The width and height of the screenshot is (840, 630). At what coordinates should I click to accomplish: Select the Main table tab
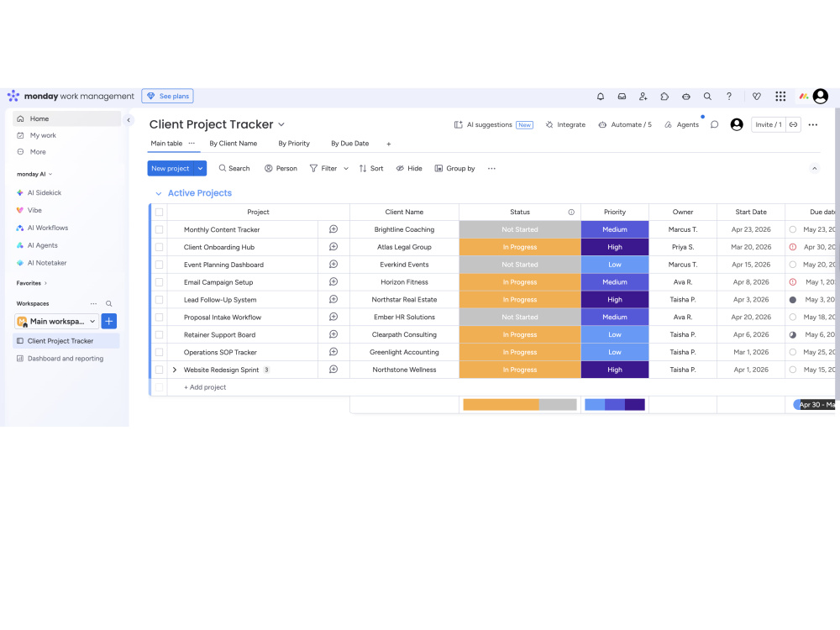pos(166,144)
